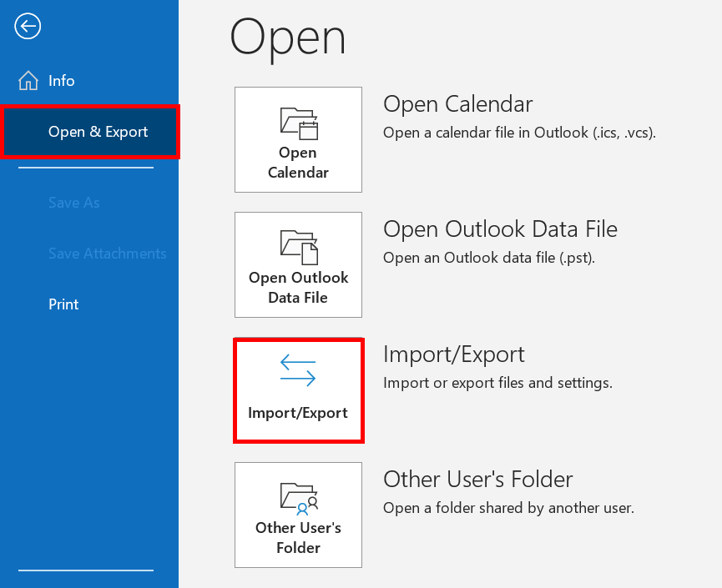Click the back arrow to leave Backstage view
Viewport: 722px width, 588px height.
[x=28, y=26]
